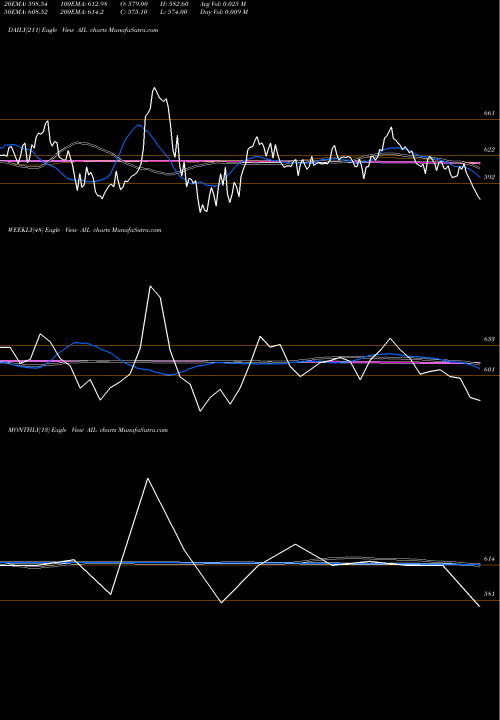
Task: Click the DAILY(211) Eagle View chart title
Action: (x=83, y=30)
